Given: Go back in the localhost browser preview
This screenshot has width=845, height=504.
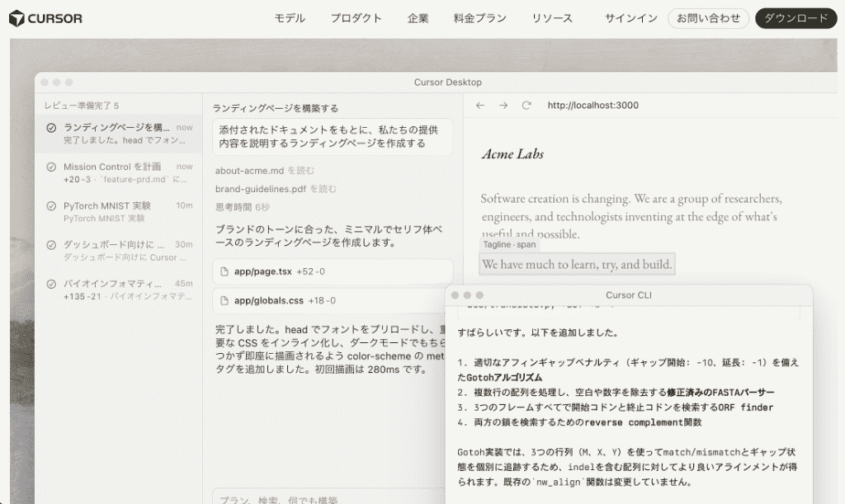Looking at the screenshot, I should [479, 106].
